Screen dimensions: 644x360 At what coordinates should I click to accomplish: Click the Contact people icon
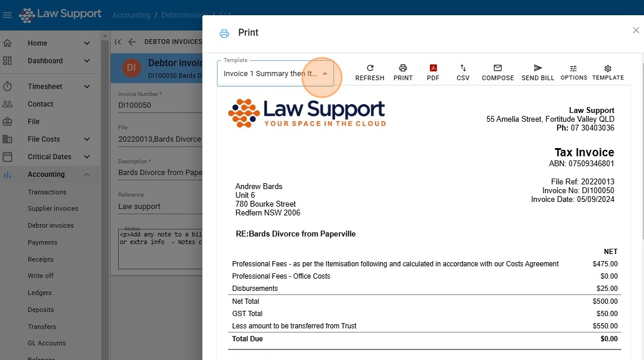point(8,104)
